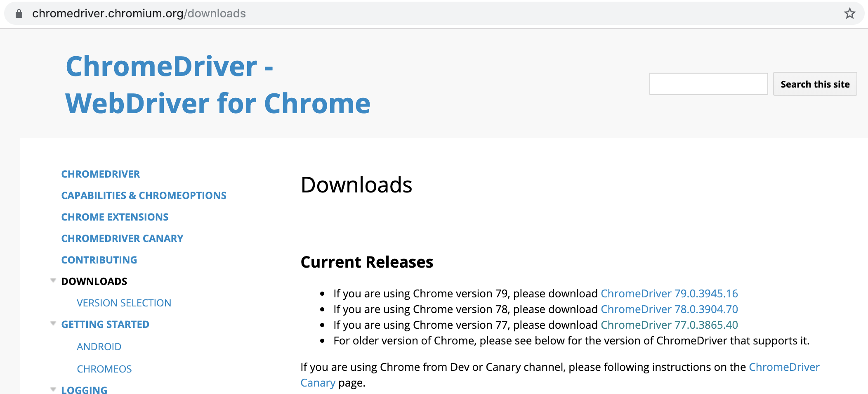Collapse the Getting Started section arrow
This screenshot has width=868, height=394.
53,324
